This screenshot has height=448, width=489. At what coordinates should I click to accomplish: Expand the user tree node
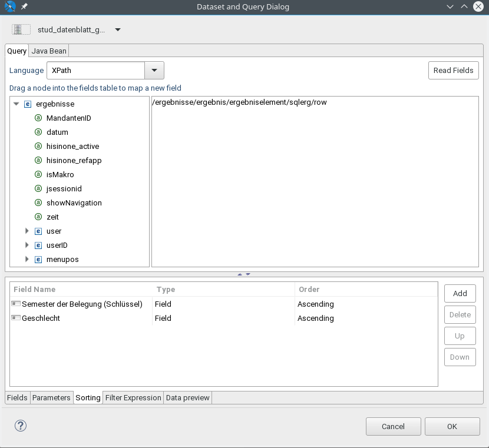tap(27, 231)
